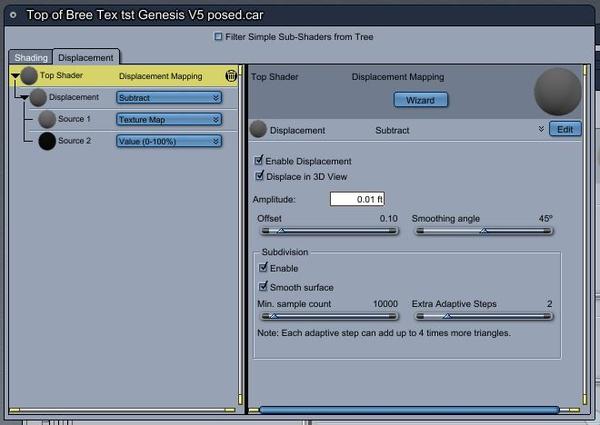The height and width of the screenshot is (425, 600).
Task: Adjust the Offset slider
Action: [329, 231]
